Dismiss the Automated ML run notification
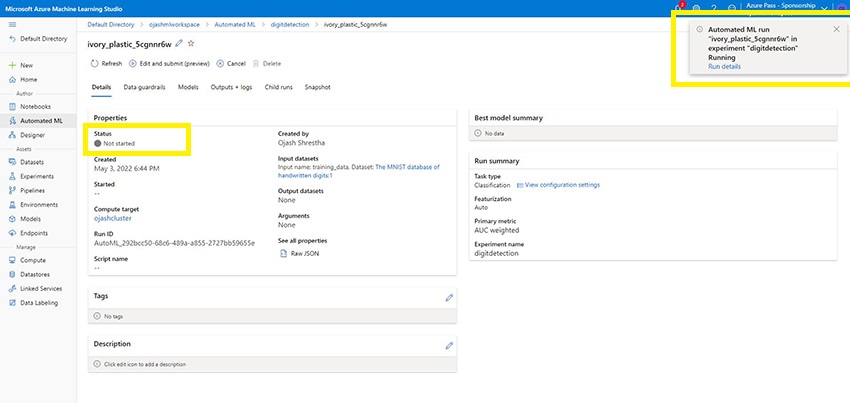The height and width of the screenshot is (403, 850). click(x=836, y=29)
